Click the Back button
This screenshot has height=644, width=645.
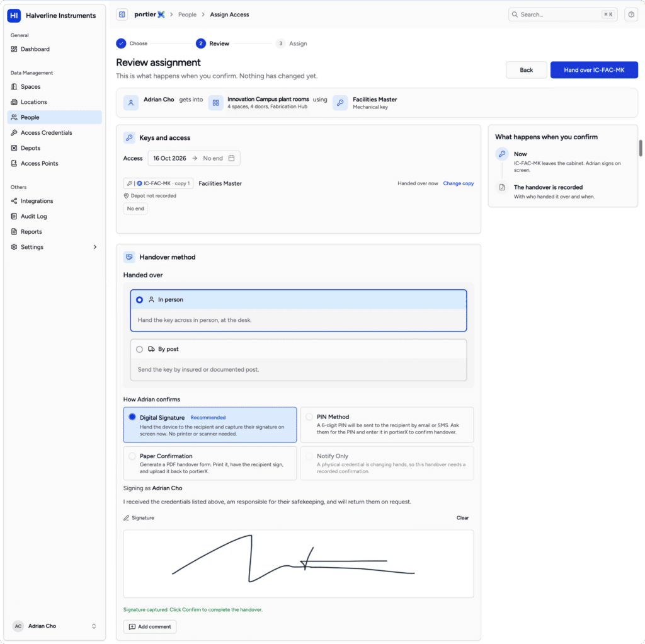(x=526, y=70)
